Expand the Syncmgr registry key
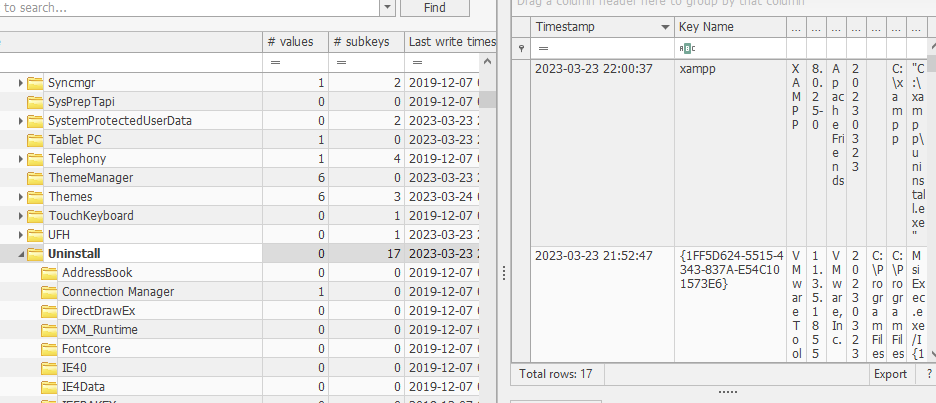 [21, 82]
